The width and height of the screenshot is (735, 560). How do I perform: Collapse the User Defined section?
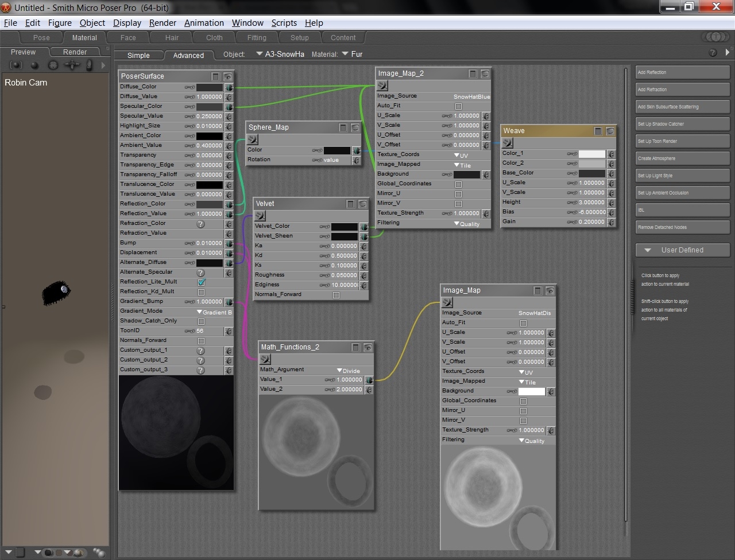pyautogui.click(x=648, y=250)
